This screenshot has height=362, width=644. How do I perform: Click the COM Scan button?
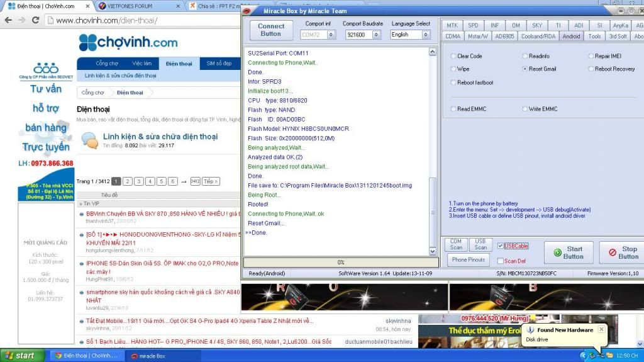(x=456, y=244)
